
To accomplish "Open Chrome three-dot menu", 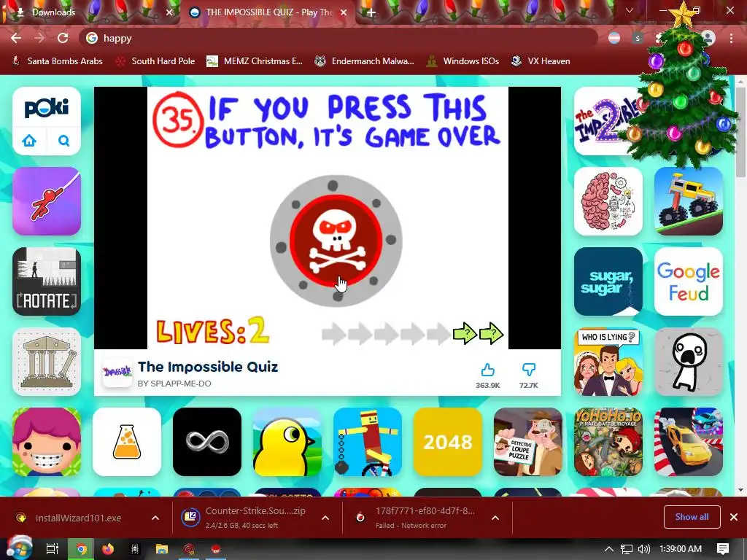I will [x=731, y=38].
